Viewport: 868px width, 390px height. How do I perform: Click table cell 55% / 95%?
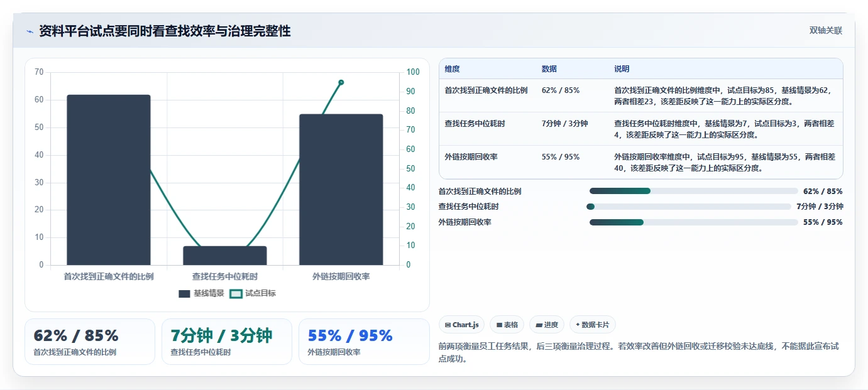click(x=561, y=157)
